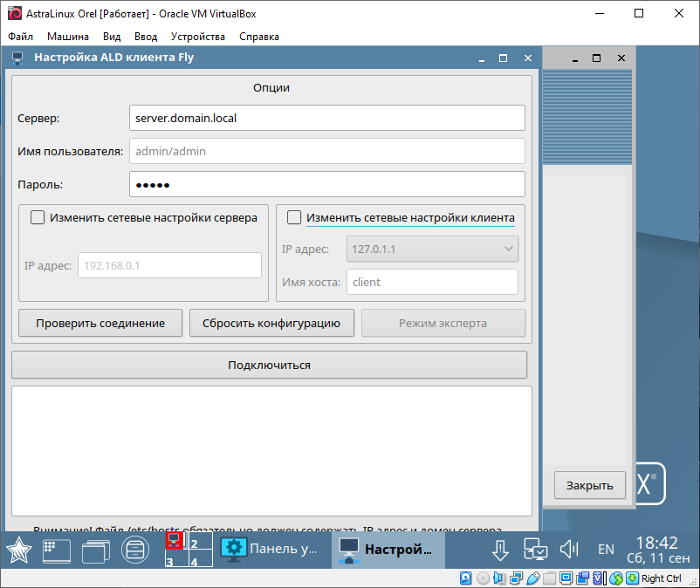Click VirtualBox optical disc status icon

click(483, 578)
